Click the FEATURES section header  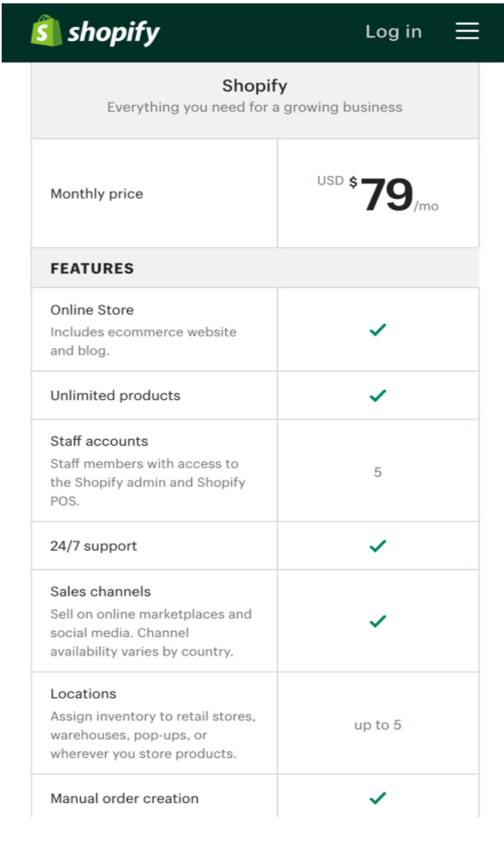coord(92,268)
